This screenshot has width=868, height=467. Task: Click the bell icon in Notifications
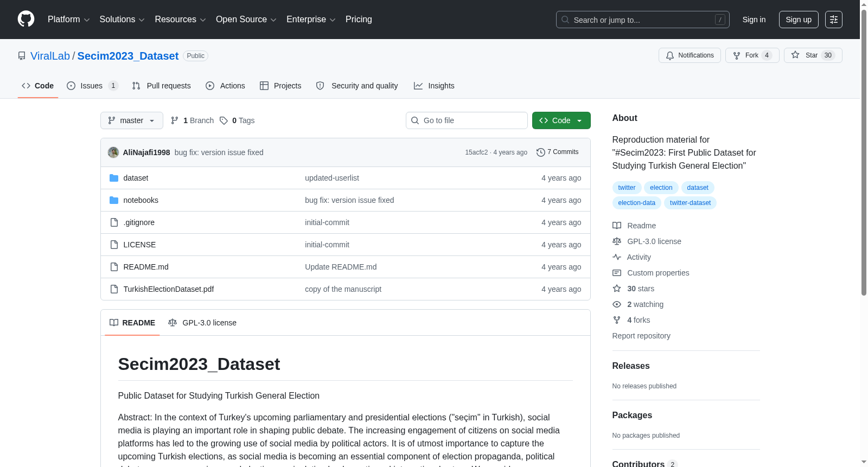coord(670,55)
